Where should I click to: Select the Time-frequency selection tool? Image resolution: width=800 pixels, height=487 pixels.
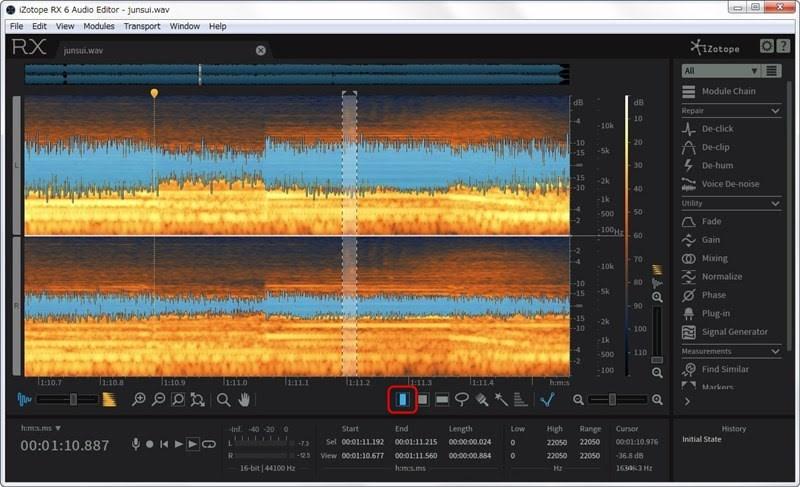click(x=422, y=400)
